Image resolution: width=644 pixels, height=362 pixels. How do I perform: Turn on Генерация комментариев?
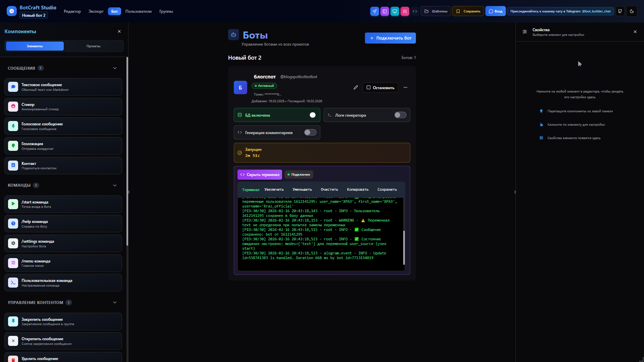pos(310,132)
